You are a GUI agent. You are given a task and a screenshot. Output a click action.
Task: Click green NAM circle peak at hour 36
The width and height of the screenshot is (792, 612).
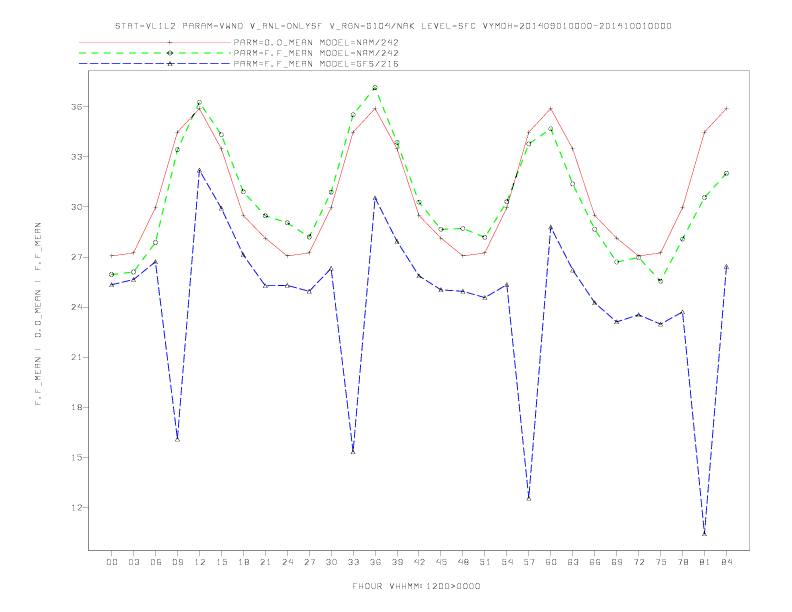pyautogui.click(x=375, y=88)
